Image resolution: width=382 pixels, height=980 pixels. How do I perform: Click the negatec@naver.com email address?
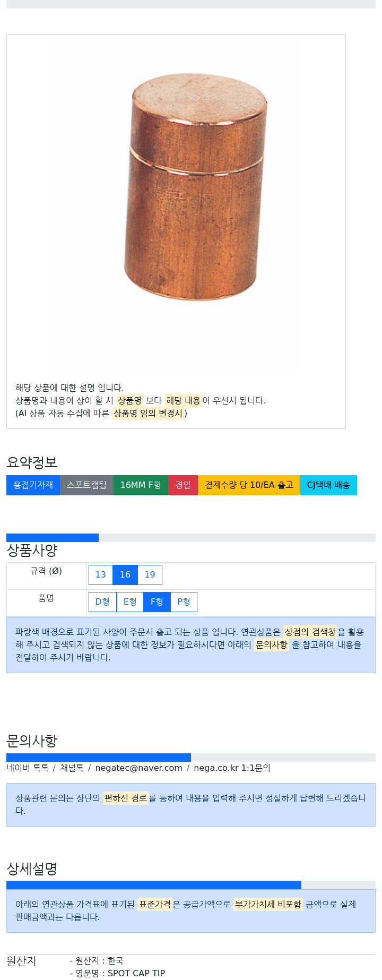coord(138,768)
